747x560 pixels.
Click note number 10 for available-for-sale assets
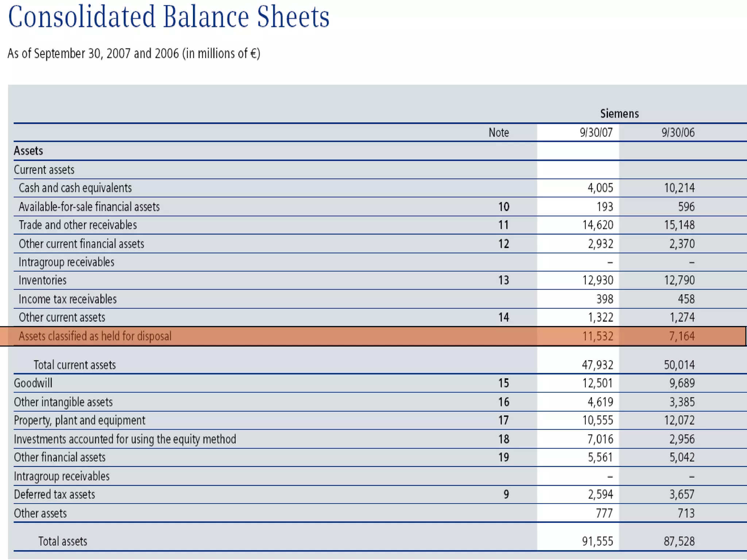(x=503, y=207)
